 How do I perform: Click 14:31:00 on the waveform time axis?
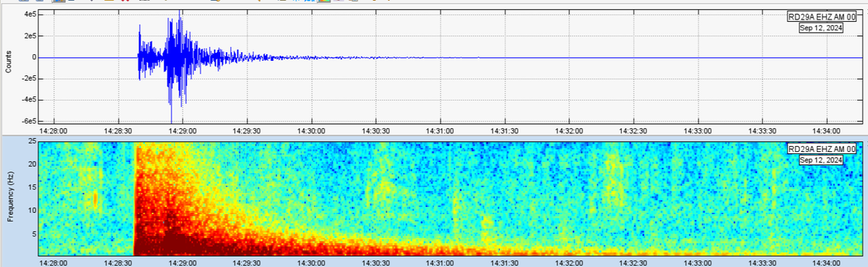click(440, 131)
